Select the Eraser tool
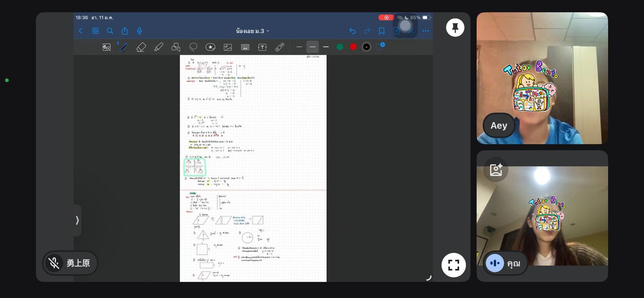The width and height of the screenshot is (644, 298). [x=141, y=47]
